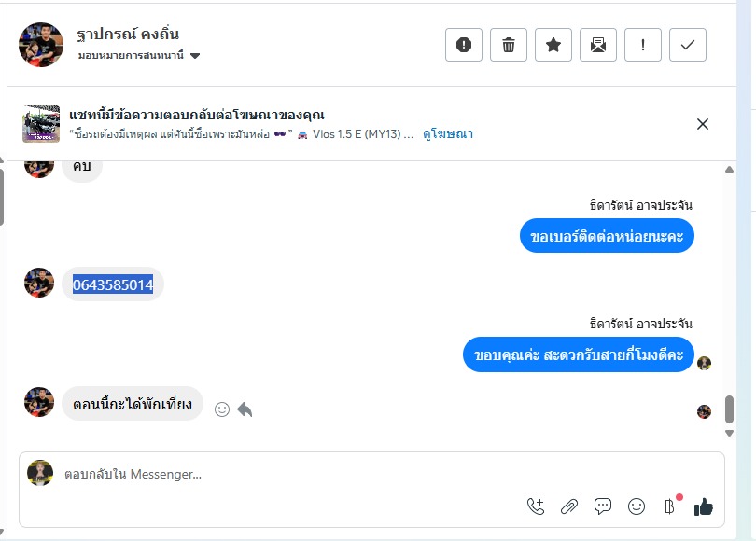Click the chat scrollbar down arrow
The height and width of the screenshot is (541, 756).
coord(730,434)
